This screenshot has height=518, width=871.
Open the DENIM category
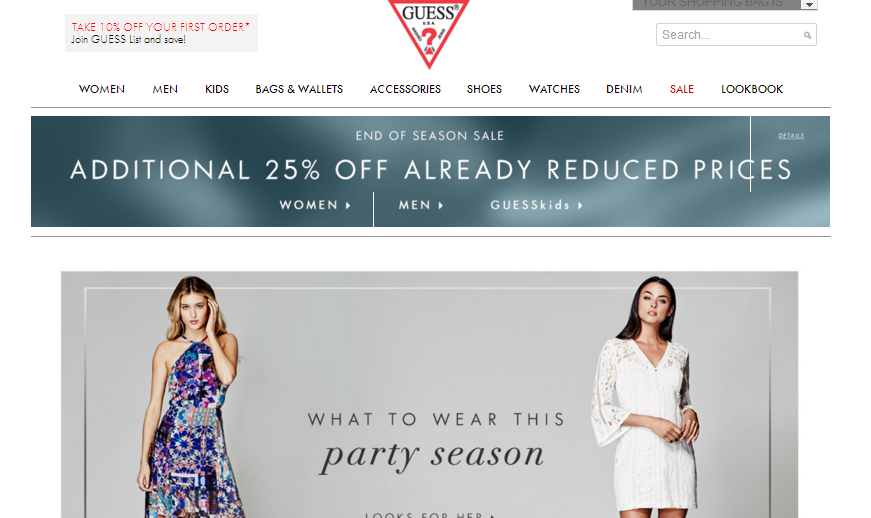[624, 89]
